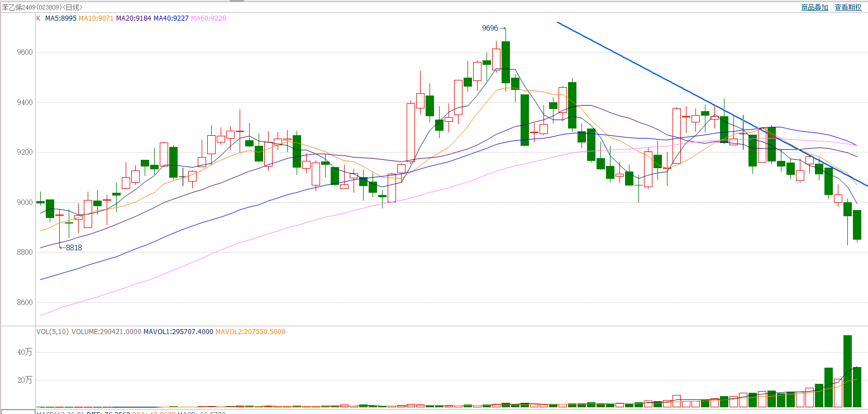Select the large green candle at the 9696 peak
Image resolution: width=868 pixels, height=414 pixels.
[x=505, y=62]
